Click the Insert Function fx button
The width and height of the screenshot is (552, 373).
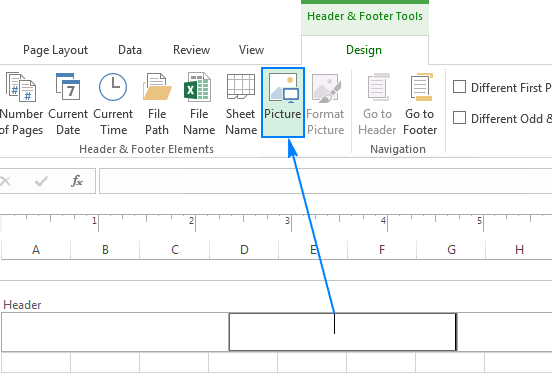point(77,181)
